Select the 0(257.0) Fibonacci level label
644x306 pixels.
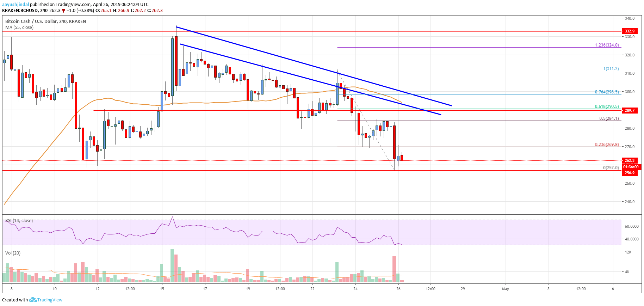pyautogui.click(x=611, y=168)
